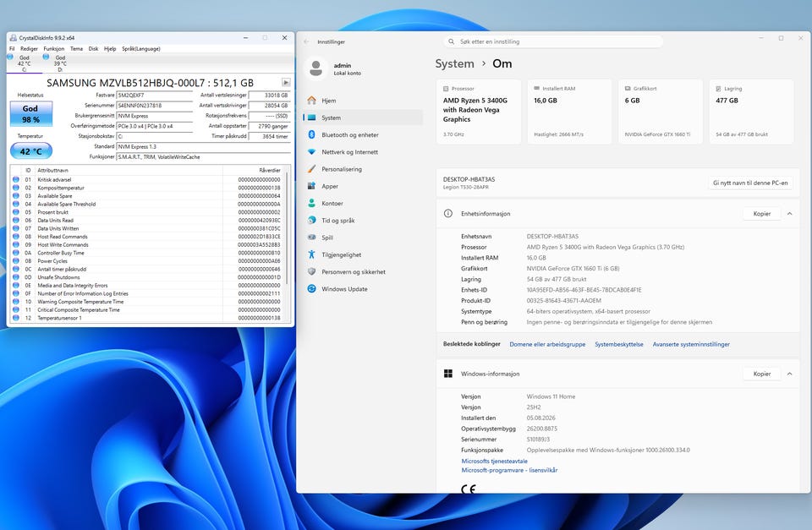Screen dimensions: 812x530
Task: Click the Lagring info card
Action: (x=751, y=112)
